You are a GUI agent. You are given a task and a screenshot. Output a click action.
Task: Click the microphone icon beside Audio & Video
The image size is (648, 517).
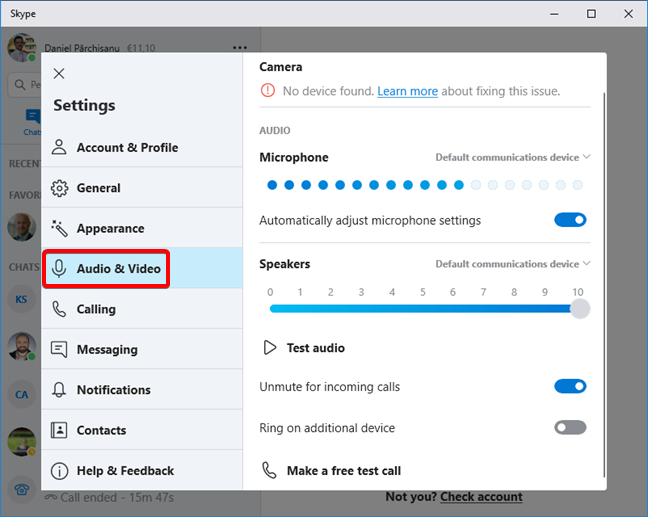click(x=59, y=269)
